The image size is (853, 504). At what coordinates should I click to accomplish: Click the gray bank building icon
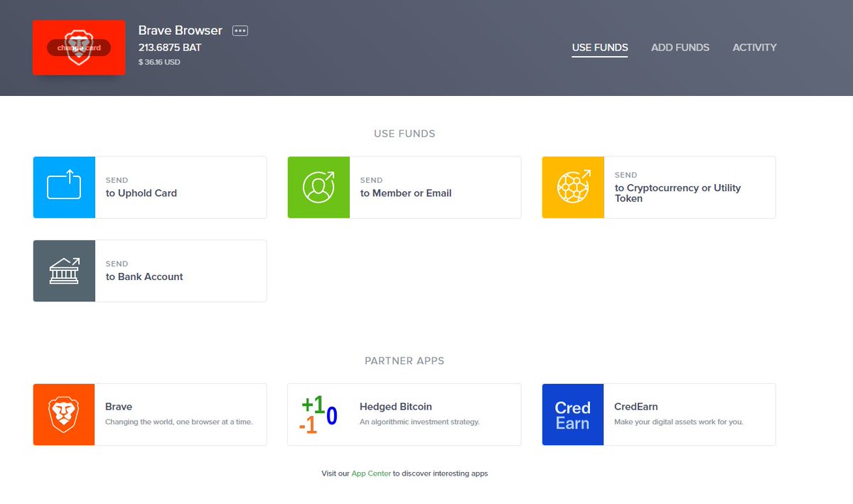coord(64,271)
